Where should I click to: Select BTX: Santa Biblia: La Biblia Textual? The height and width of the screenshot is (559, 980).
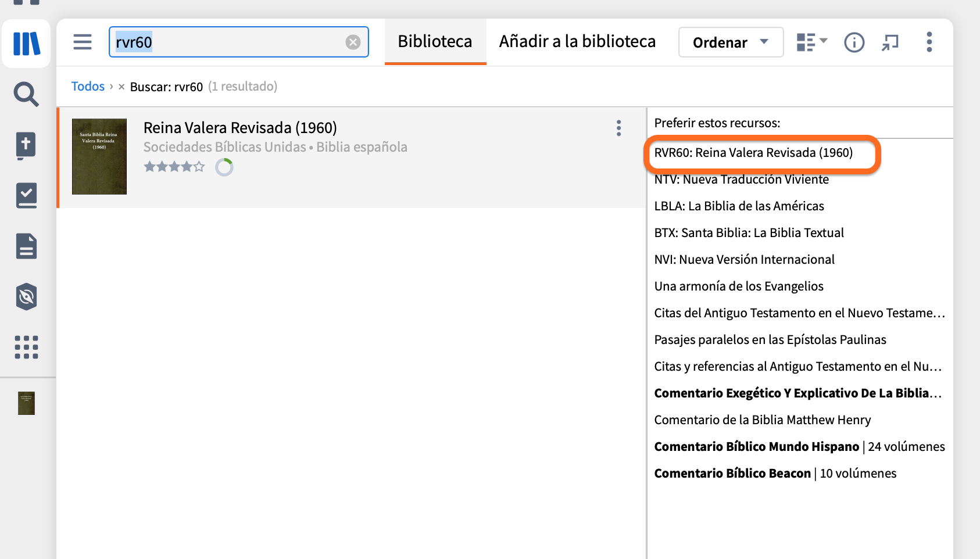[749, 233]
